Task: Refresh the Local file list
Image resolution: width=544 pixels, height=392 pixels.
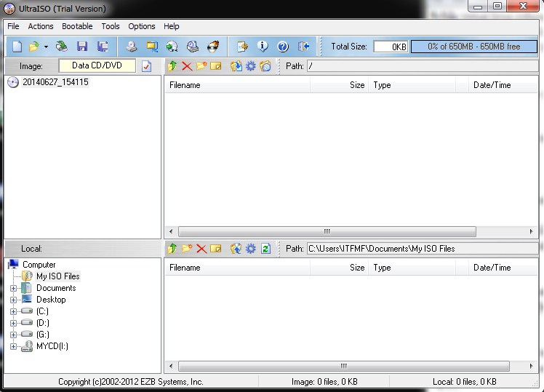Action: [x=265, y=249]
